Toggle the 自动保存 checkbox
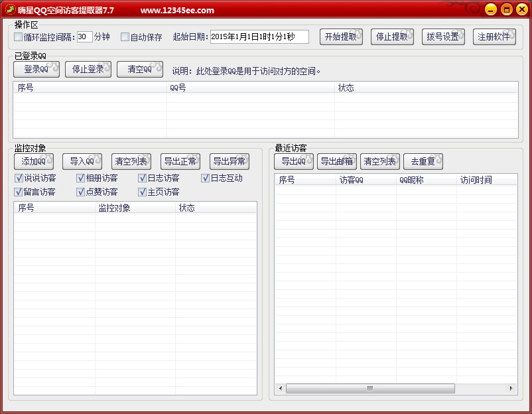This screenshot has height=414, width=532. pos(125,37)
